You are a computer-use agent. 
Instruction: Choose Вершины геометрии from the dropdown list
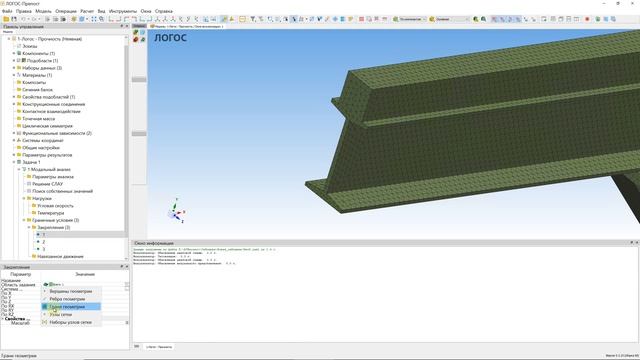[x=71, y=291]
